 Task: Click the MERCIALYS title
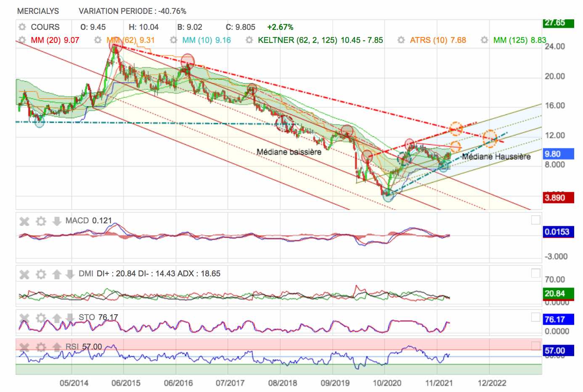click(38, 11)
